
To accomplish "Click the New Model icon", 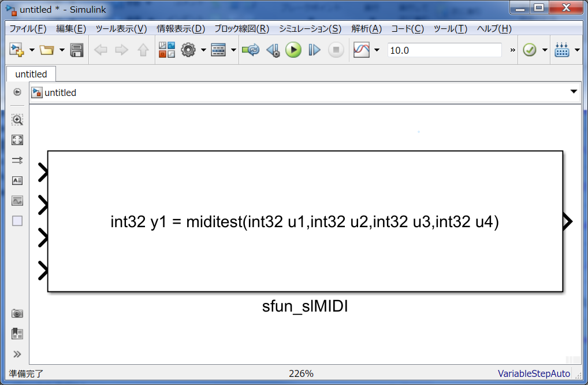I will 17,50.
